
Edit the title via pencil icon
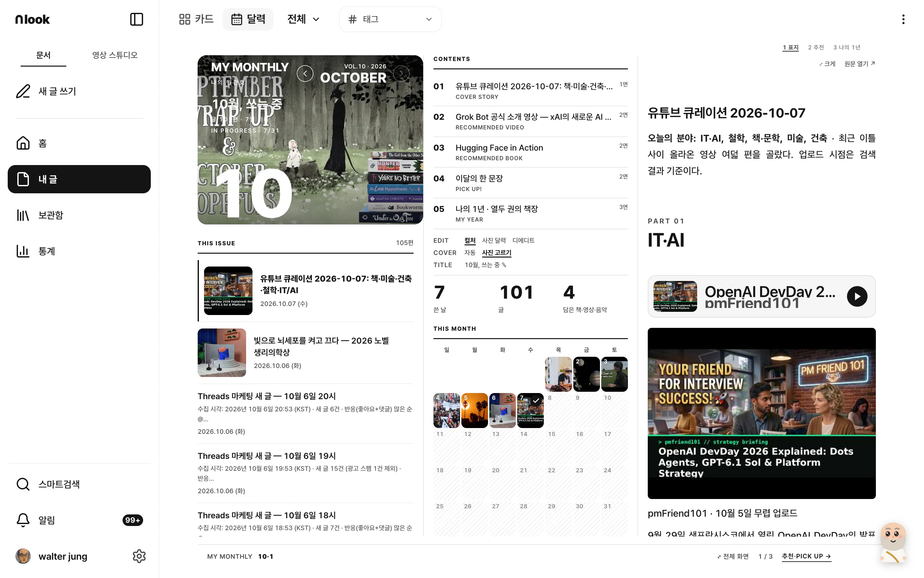point(504,265)
